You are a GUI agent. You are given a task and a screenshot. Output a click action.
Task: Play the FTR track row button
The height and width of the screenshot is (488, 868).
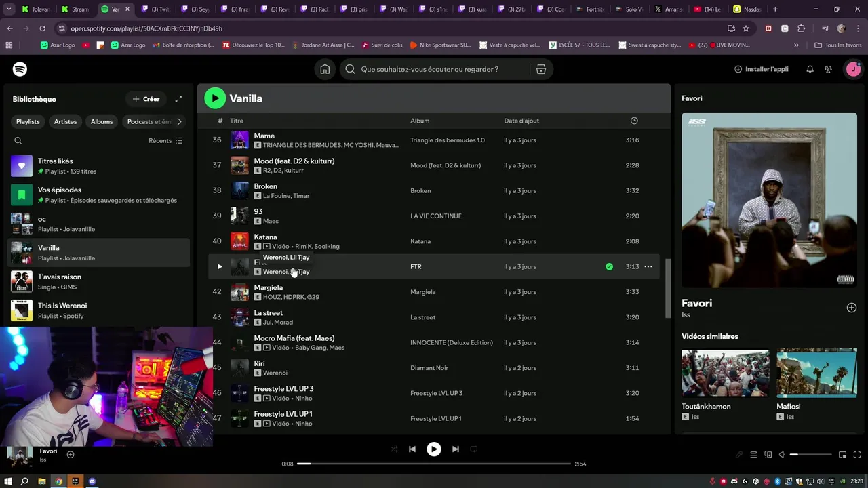tap(219, 267)
